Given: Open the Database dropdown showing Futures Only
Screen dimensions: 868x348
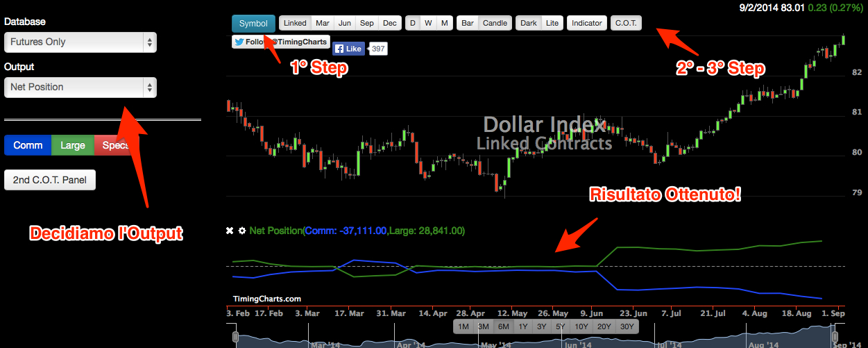Looking at the screenshot, I should click(x=80, y=42).
